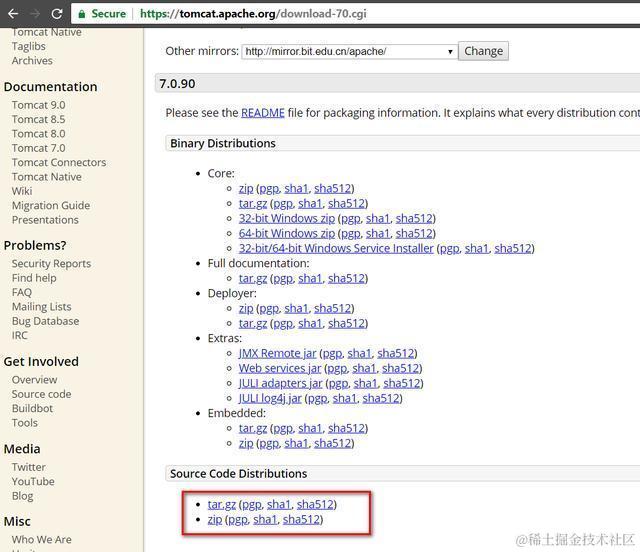This screenshot has height=552, width=640.
Task: Open Tomcat 8.5 documentation
Action: click(38, 119)
